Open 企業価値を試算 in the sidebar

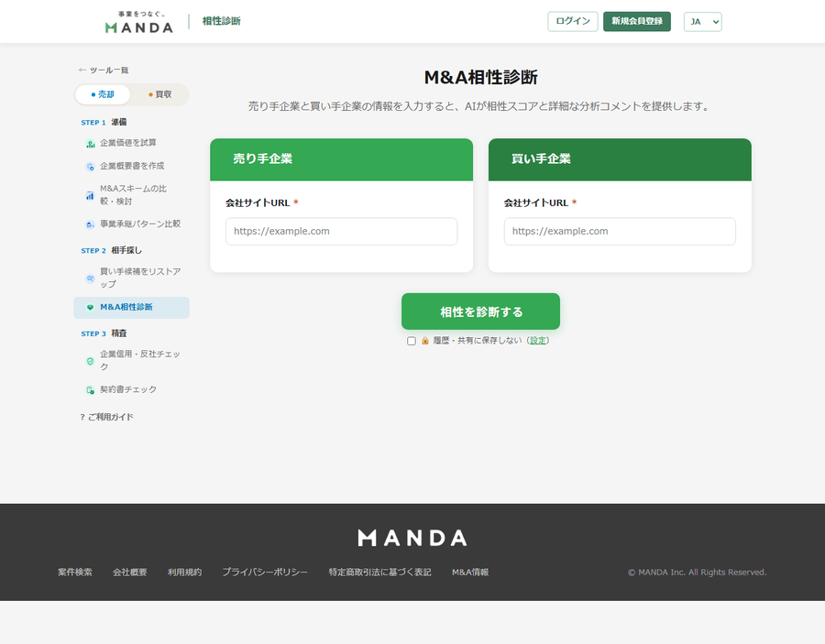coord(131,143)
